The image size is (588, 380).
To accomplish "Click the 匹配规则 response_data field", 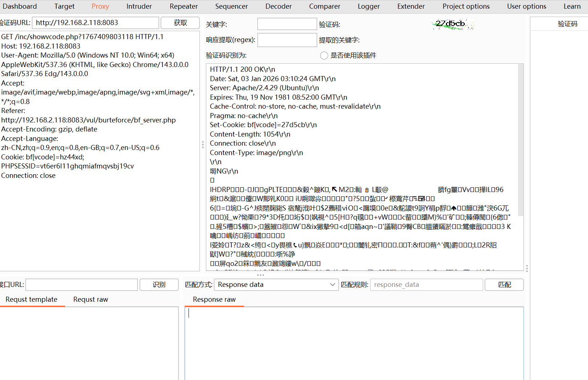I will (x=426, y=285).
